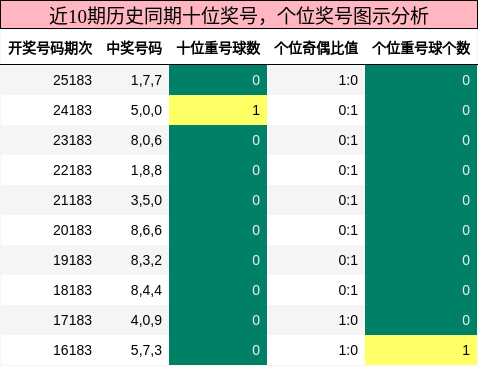Click odd-even ratio 0:1 in row 21183
Viewport: 478px width, 366px height.
coord(348,200)
